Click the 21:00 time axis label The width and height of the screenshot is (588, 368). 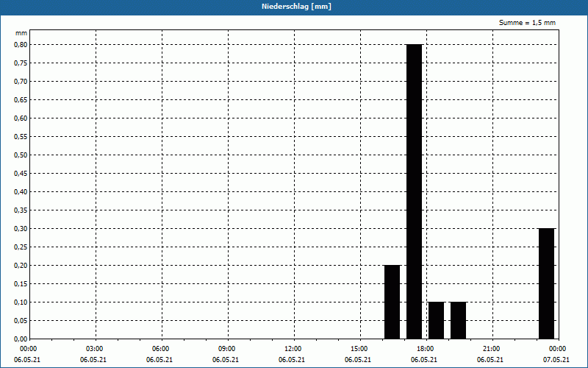(x=492, y=349)
